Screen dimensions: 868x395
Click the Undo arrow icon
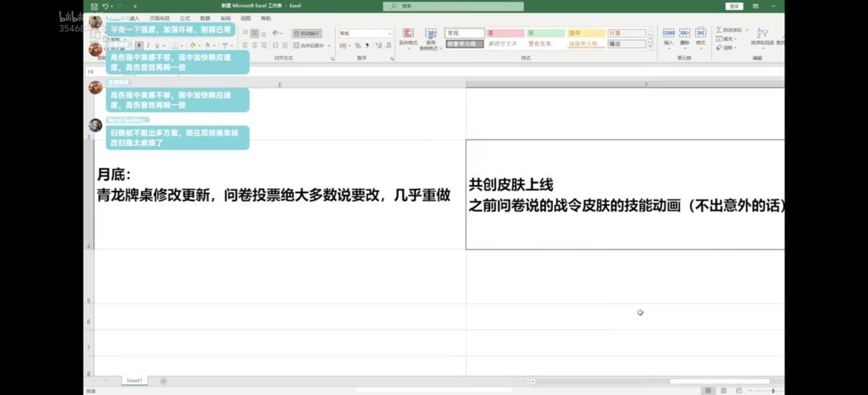(104, 6)
